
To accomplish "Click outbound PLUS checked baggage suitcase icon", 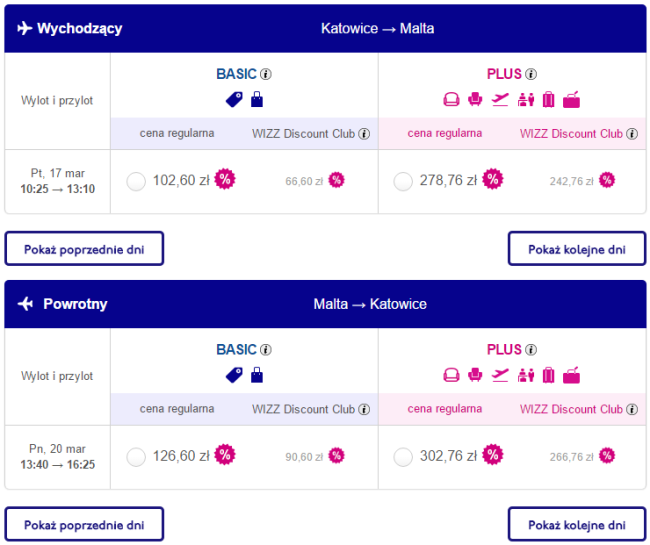I will pyautogui.click(x=548, y=99).
